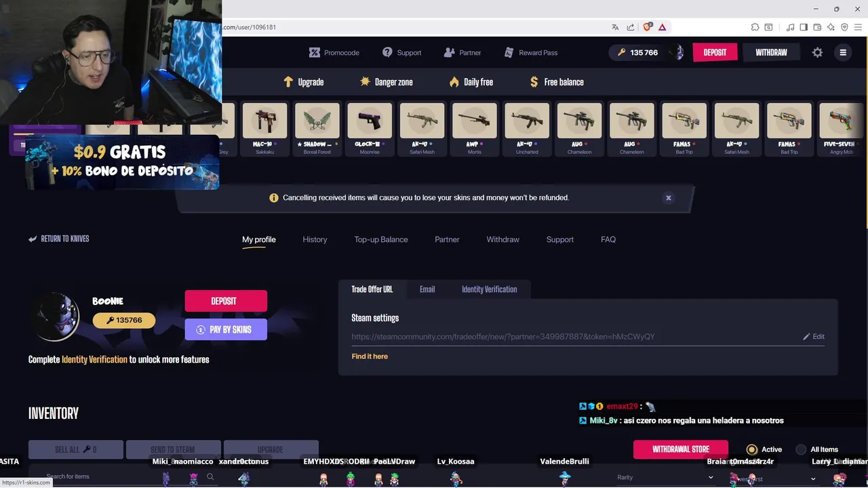The width and height of the screenshot is (868, 488).
Task: Switch to the History tab
Action: coord(315,239)
